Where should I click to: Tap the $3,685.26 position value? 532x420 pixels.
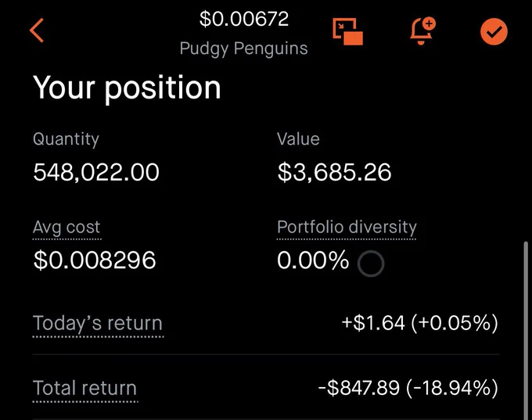point(335,172)
